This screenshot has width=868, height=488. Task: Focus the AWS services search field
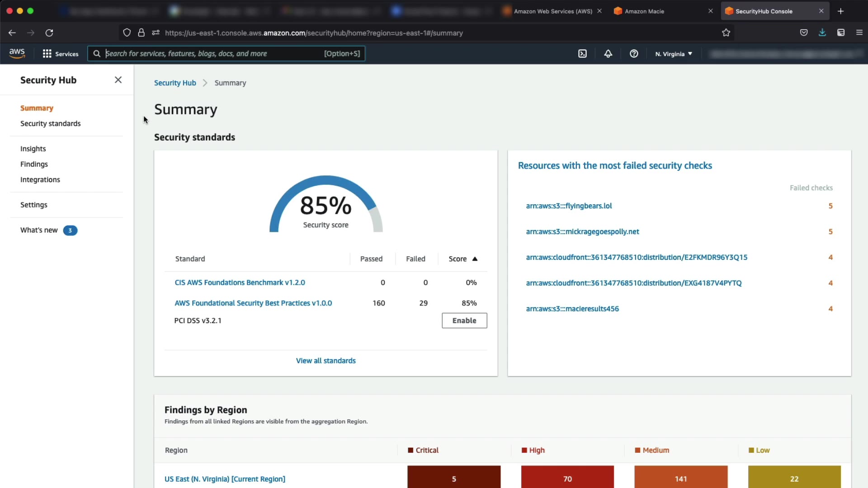(212, 54)
